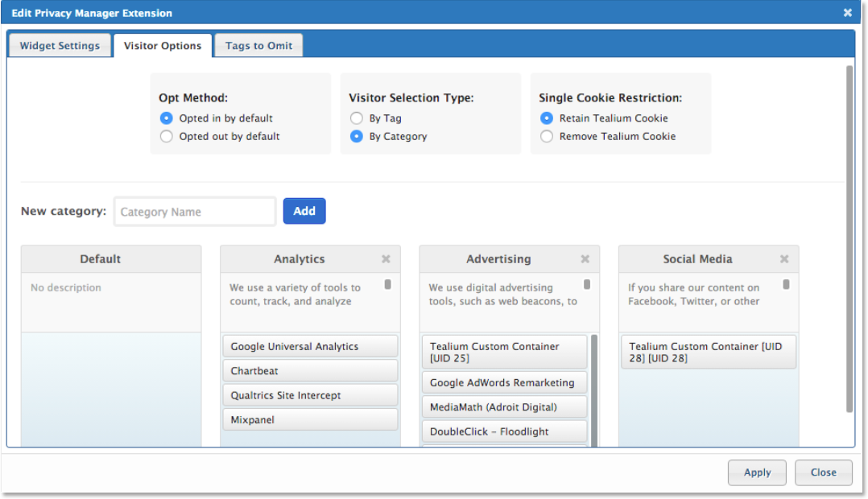Select the Mixpanel tag item
Screen dimensions: 868x499
(311, 419)
